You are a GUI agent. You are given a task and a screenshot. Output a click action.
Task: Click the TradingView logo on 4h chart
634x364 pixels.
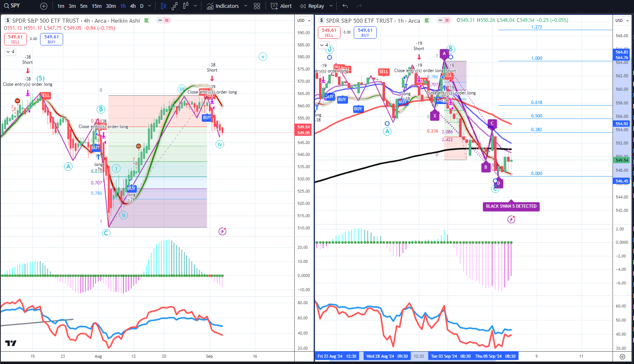[x=11, y=343]
